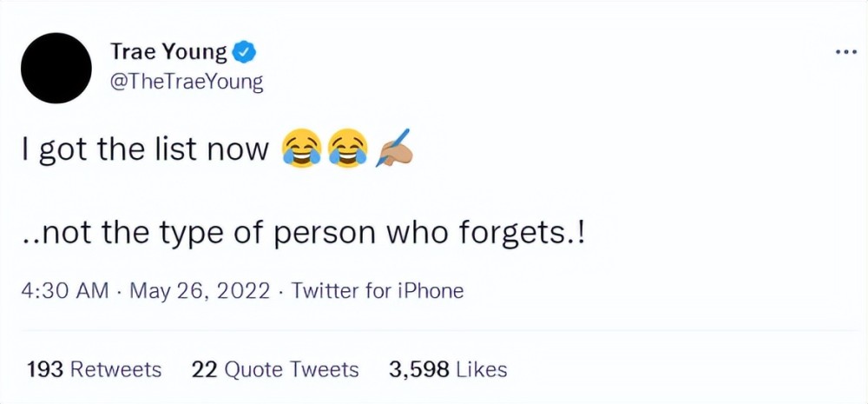Open Trae Young display name profile link

tap(169, 52)
